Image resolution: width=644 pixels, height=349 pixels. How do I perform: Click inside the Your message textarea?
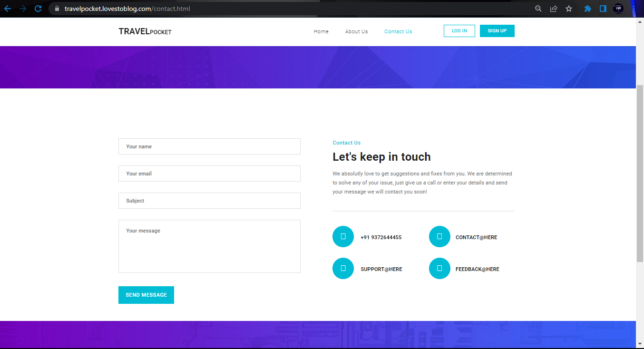pos(209,246)
